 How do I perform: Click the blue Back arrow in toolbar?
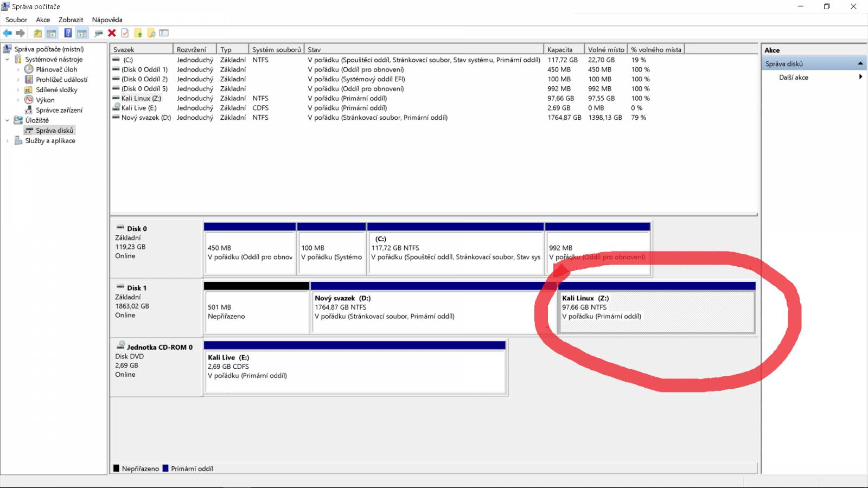tap(8, 33)
